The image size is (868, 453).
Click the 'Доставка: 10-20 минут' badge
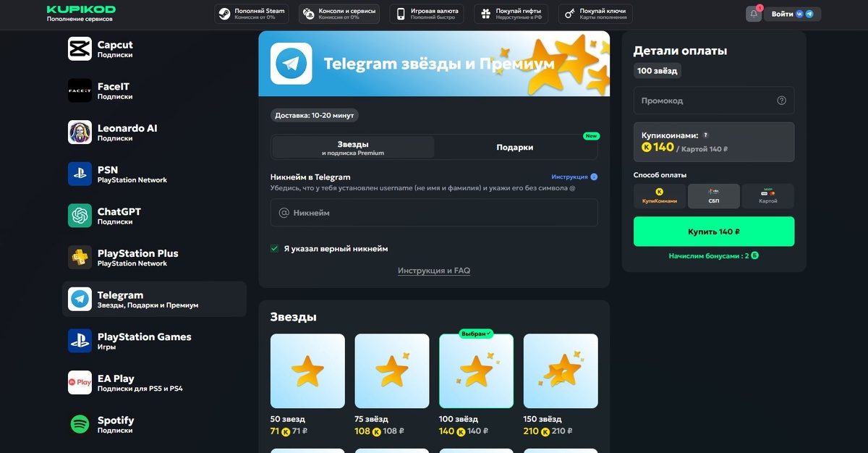pyautogui.click(x=315, y=115)
